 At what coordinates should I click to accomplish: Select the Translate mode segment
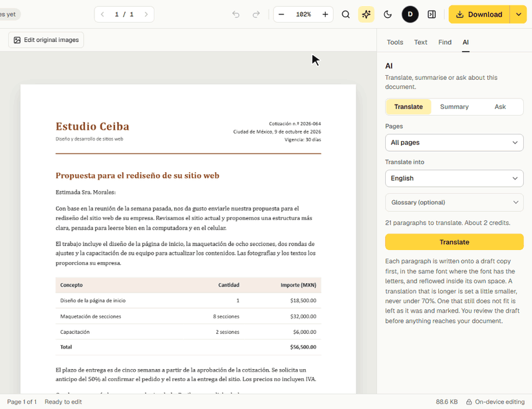point(408,106)
